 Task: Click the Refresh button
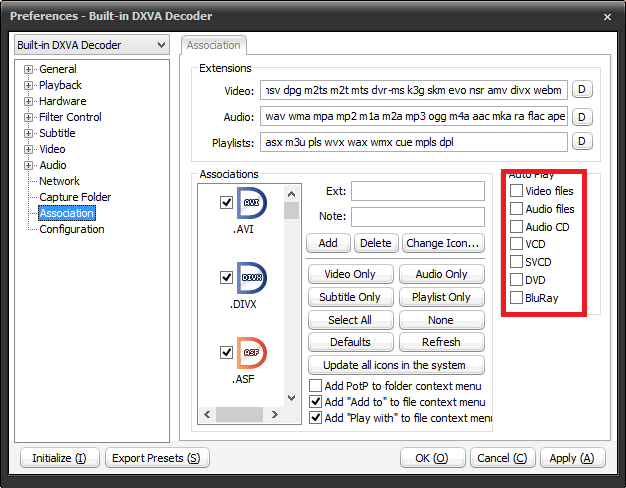[x=442, y=342]
